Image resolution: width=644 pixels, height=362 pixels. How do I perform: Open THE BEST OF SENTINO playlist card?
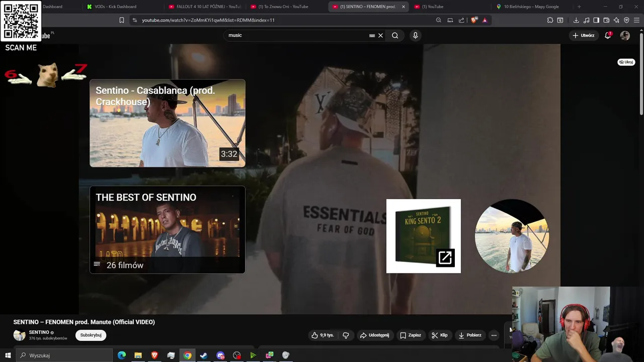[168, 230]
